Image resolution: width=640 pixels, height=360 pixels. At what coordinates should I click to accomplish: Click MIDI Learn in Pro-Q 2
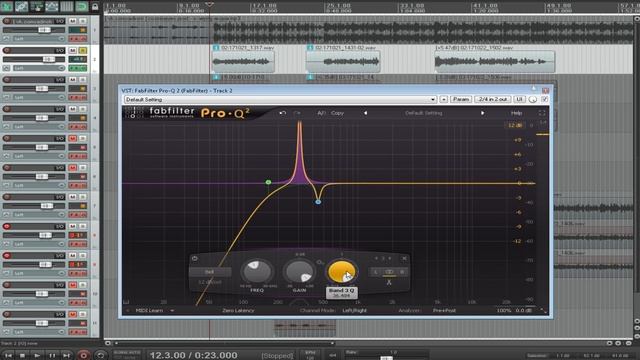(149, 311)
